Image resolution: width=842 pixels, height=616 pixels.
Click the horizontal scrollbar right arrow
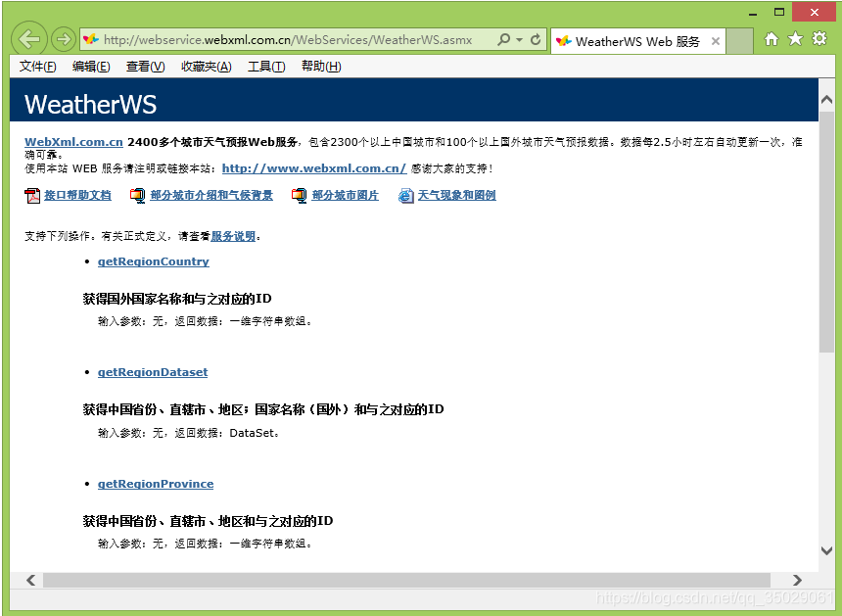click(797, 580)
